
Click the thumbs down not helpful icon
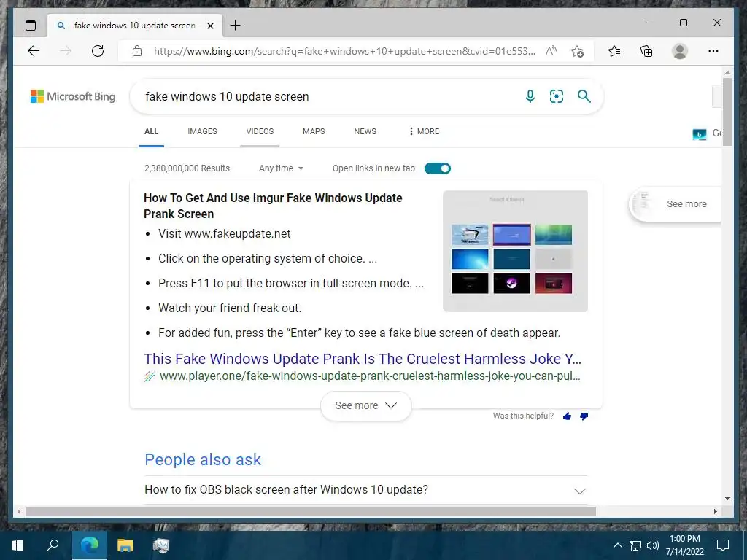(584, 416)
